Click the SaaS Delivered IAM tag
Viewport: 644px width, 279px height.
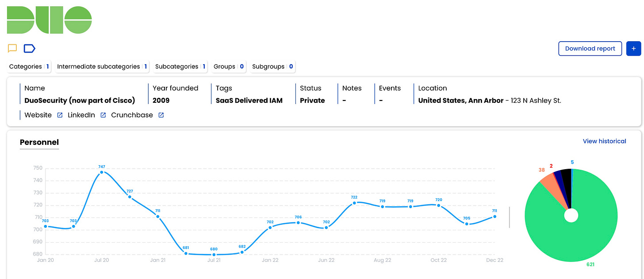(x=249, y=101)
